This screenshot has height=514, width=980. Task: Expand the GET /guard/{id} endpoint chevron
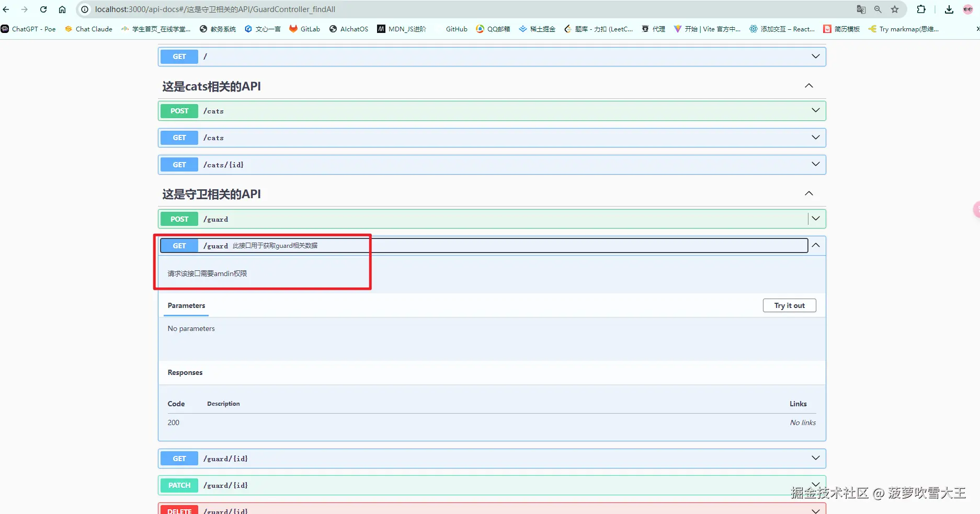815,458
